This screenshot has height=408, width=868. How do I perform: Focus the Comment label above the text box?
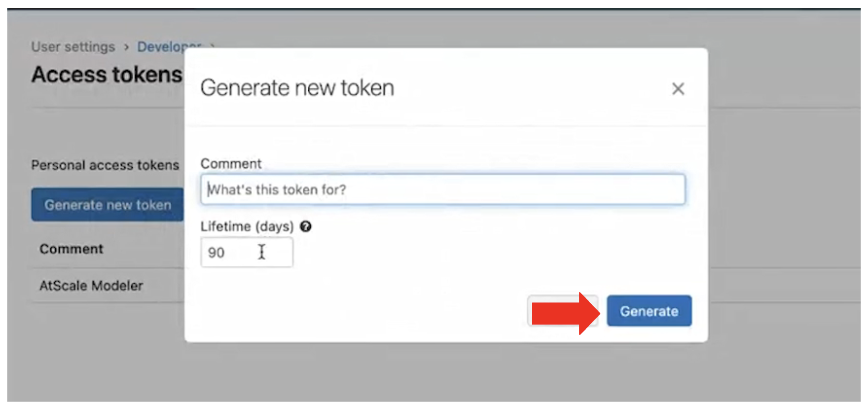click(x=231, y=163)
